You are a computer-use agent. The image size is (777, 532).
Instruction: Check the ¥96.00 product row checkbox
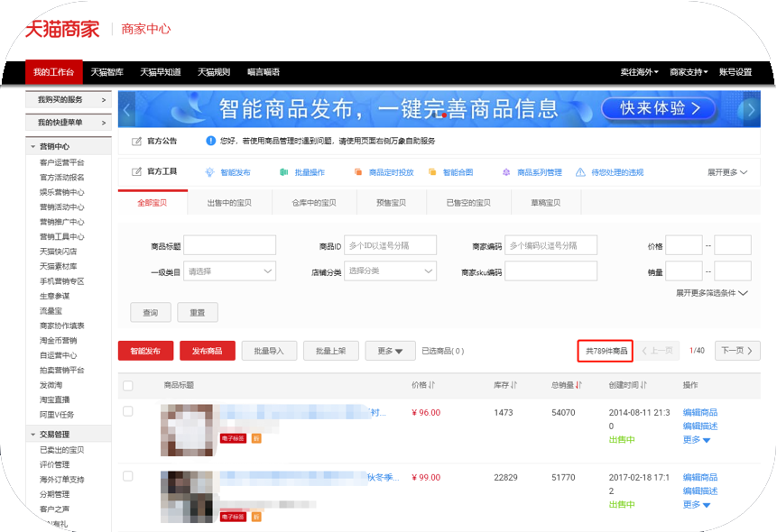pos(128,411)
